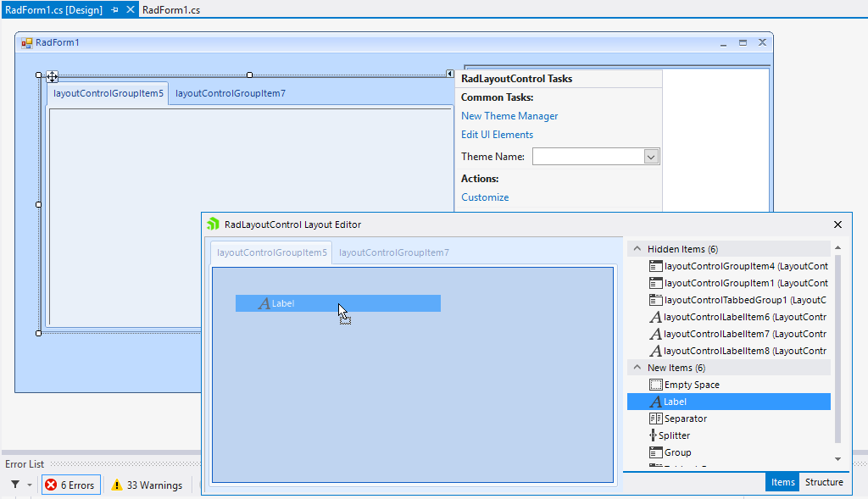Click the layoutControlLabelItem8 label icon
868x499 pixels.
655,351
